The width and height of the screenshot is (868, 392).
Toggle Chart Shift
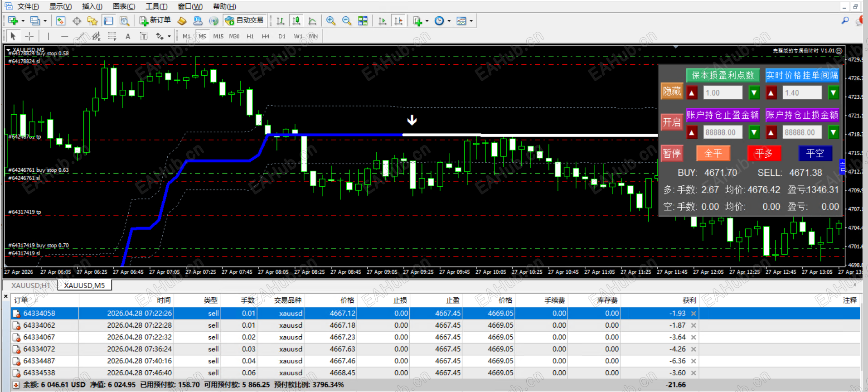click(x=398, y=21)
